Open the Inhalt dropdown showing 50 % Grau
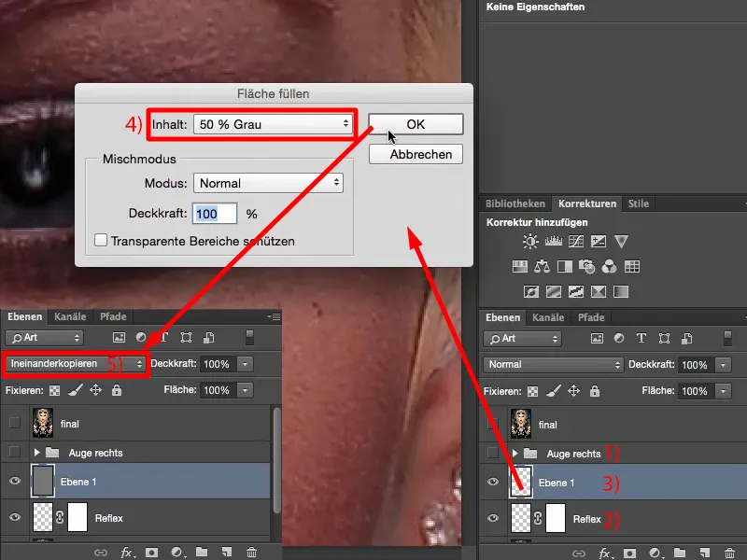 point(273,124)
